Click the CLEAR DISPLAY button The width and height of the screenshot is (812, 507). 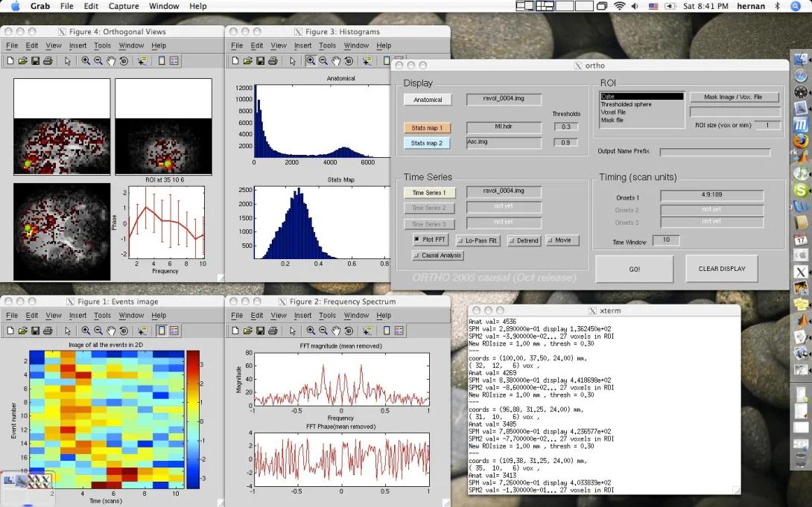722,269
